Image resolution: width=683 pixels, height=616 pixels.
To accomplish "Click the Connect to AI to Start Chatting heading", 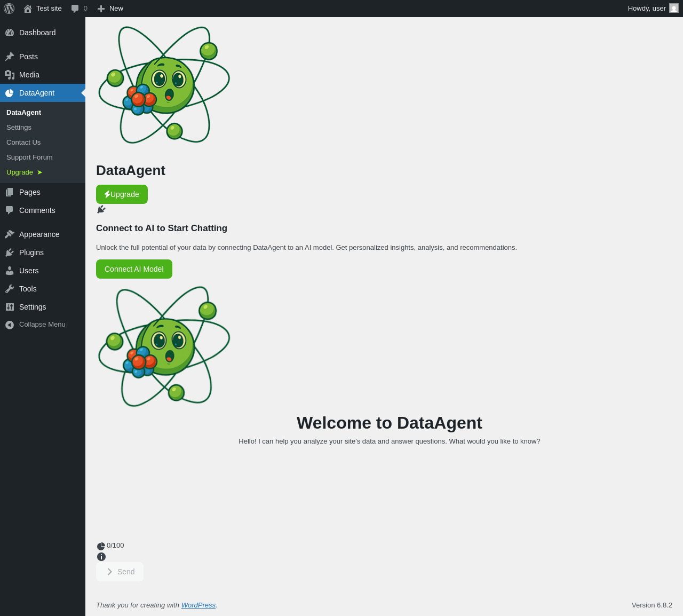I will (x=162, y=228).
